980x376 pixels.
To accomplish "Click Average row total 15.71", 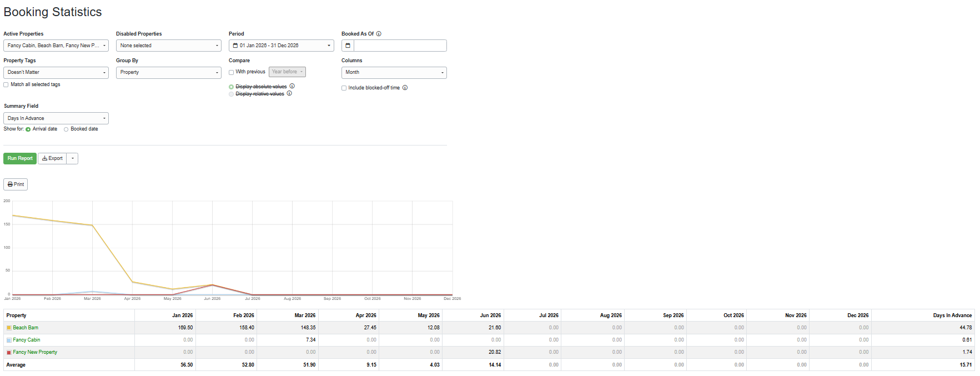I will [x=966, y=365].
